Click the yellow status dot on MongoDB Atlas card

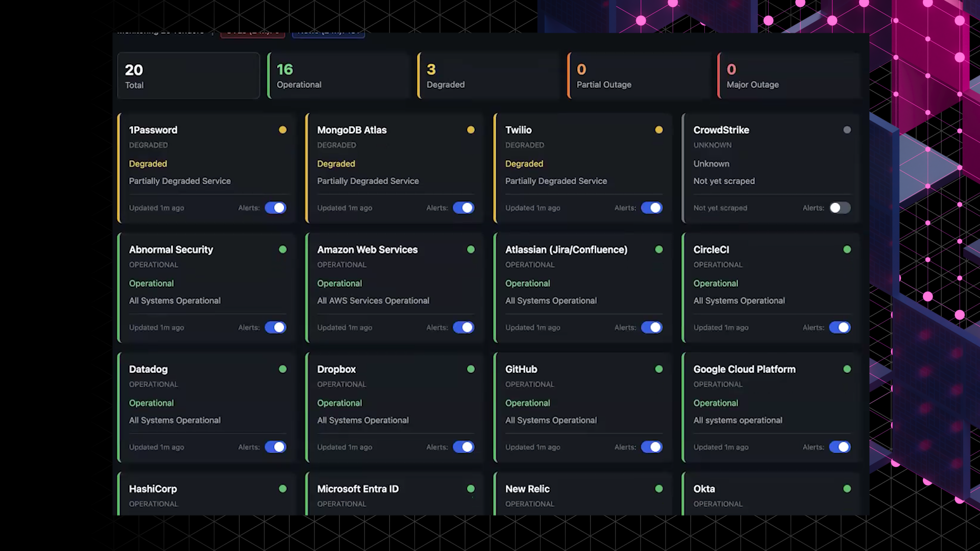point(471,130)
